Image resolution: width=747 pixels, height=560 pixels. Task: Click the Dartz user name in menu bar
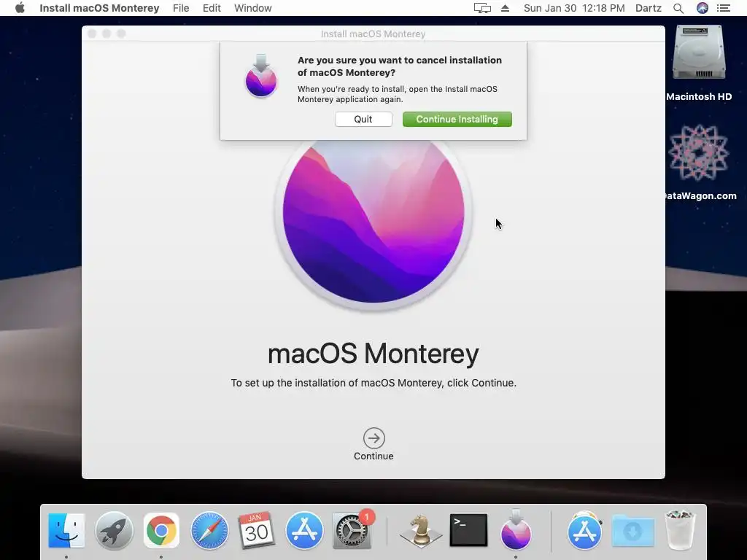click(649, 8)
